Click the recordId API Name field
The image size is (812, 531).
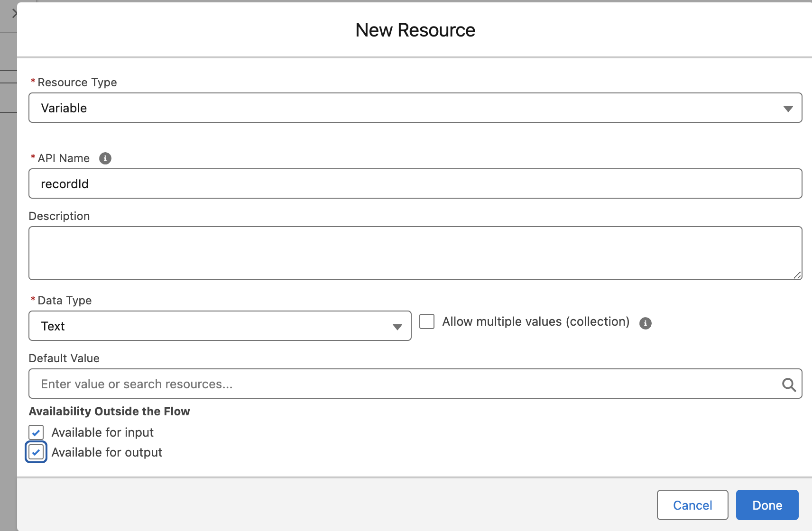pos(413,183)
